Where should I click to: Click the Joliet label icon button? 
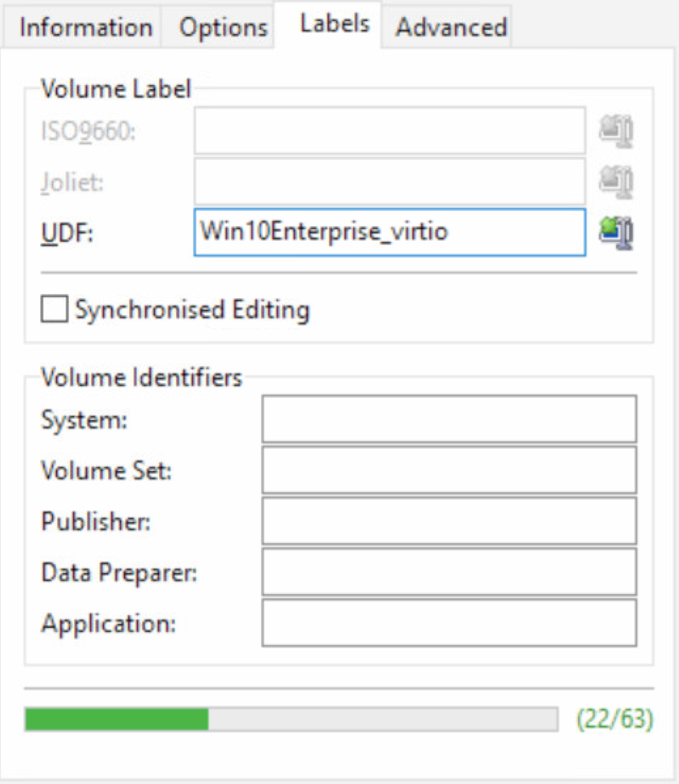[x=616, y=182]
